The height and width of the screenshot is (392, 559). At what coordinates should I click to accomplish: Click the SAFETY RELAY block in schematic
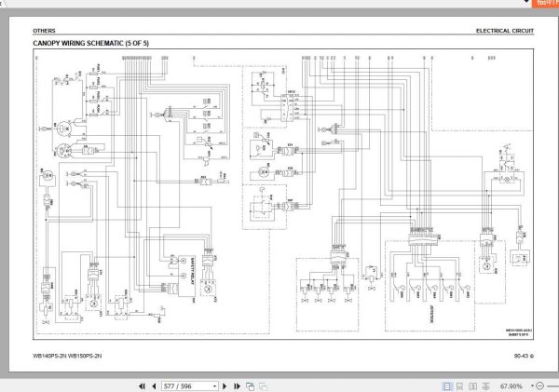[x=186, y=276]
